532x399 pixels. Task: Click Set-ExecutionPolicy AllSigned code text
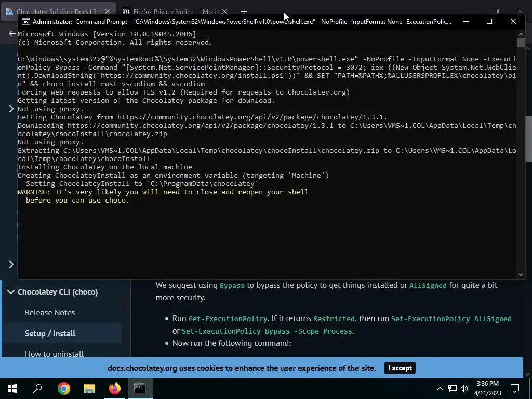click(x=451, y=318)
